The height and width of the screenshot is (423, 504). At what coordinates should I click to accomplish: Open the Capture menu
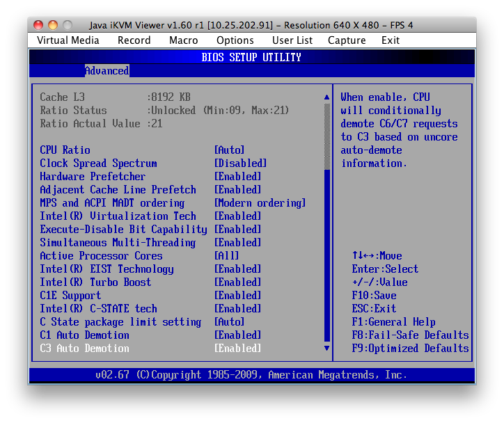(x=347, y=40)
